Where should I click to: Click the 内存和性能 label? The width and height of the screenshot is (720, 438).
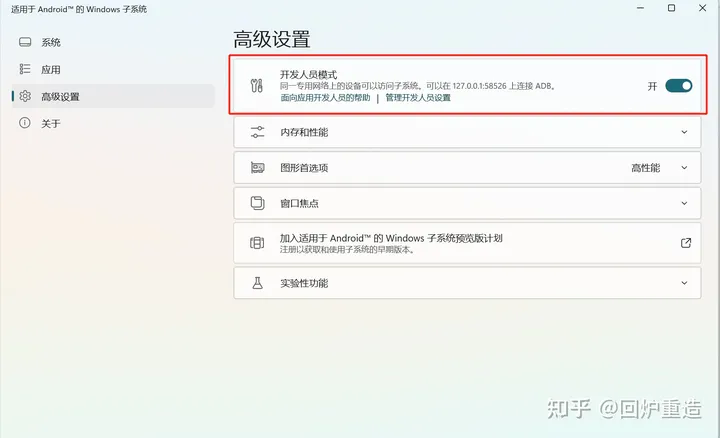point(304,132)
